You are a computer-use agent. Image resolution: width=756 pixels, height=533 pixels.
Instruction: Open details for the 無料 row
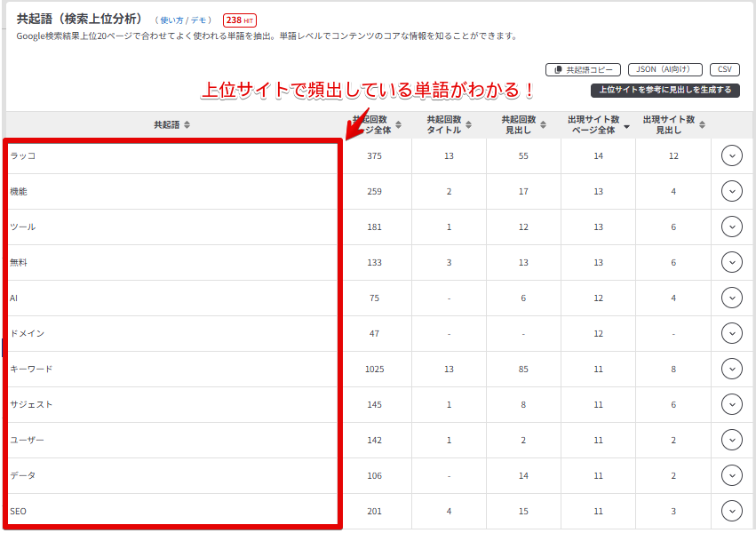coord(731,262)
